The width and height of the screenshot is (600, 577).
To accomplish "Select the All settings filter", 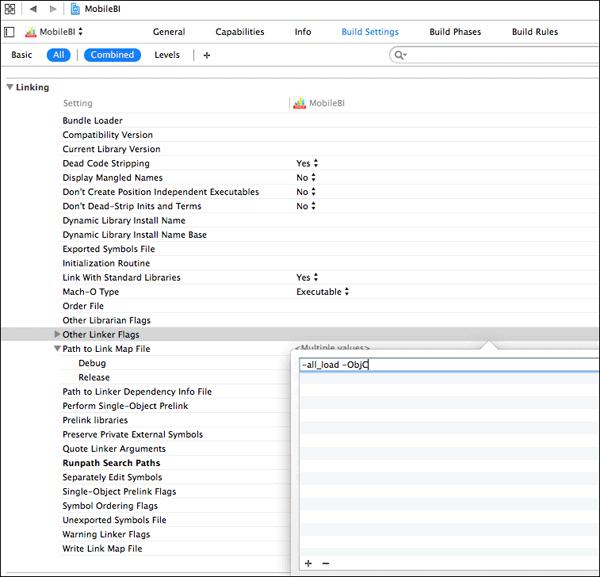I will [x=59, y=55].
